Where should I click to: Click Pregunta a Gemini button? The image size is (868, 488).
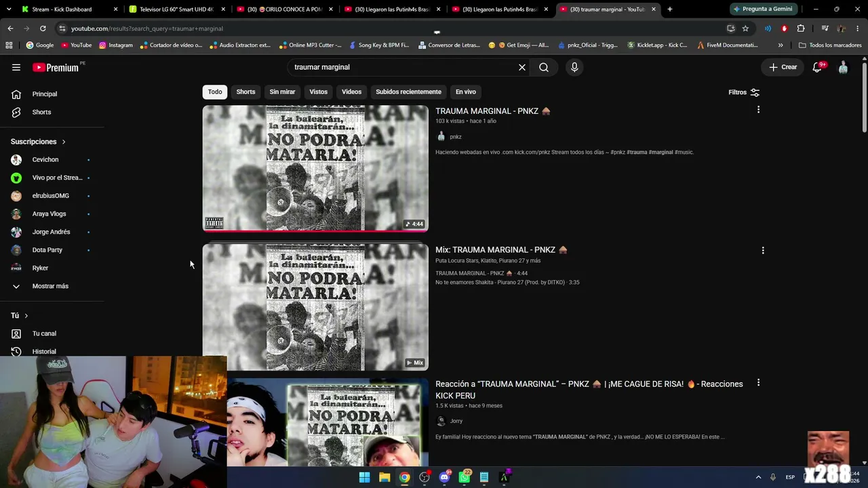click(x=763, y=9)
